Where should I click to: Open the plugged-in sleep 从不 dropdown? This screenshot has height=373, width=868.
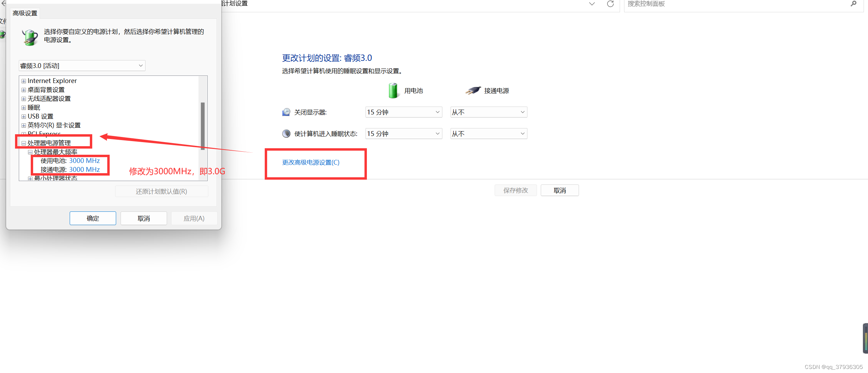(488, 134)
